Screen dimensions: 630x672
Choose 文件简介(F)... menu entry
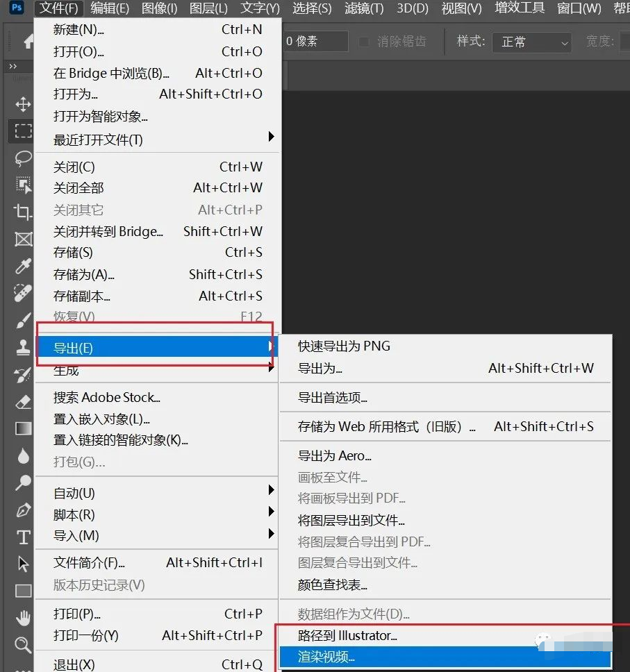coord(157,562)
